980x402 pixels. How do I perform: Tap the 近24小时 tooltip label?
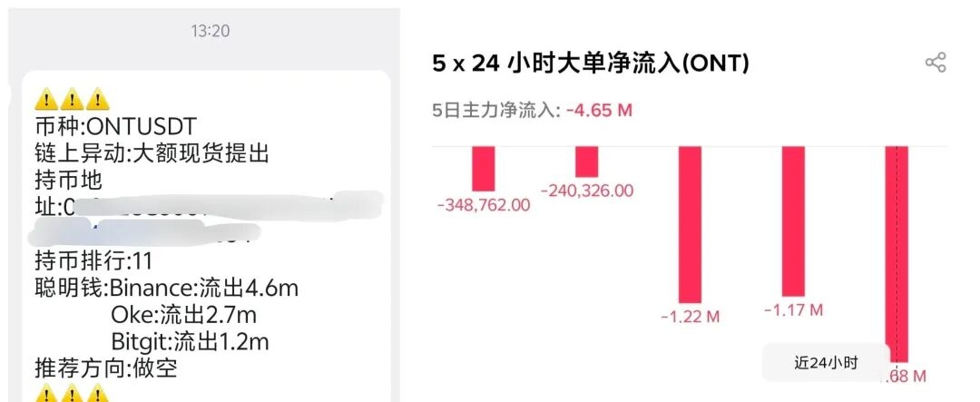(x=826, y=363)
